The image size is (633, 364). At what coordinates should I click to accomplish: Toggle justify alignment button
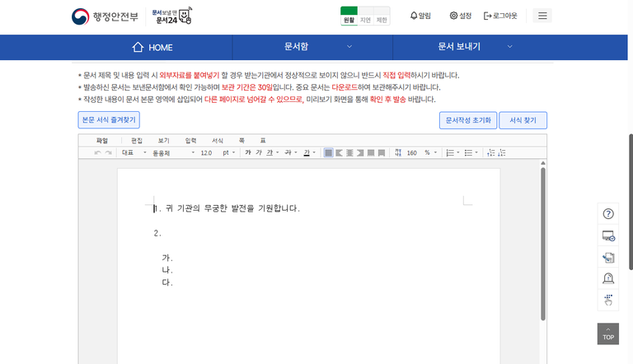329,153
